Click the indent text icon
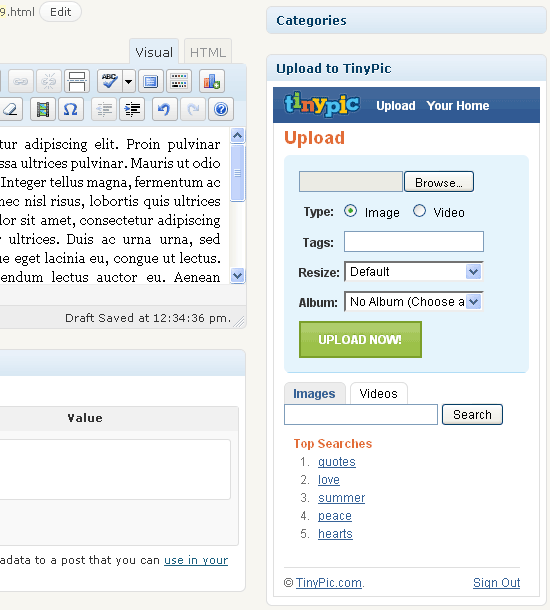The height and width of the screenshot is (610, 550). [132, 109]
